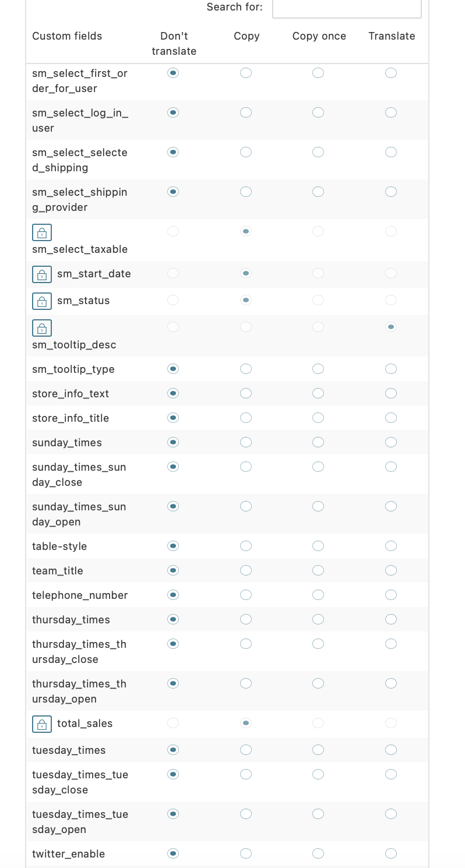
Task: Choose Copy for sm_select_log_in_user
Action: (x=246, y=112)
